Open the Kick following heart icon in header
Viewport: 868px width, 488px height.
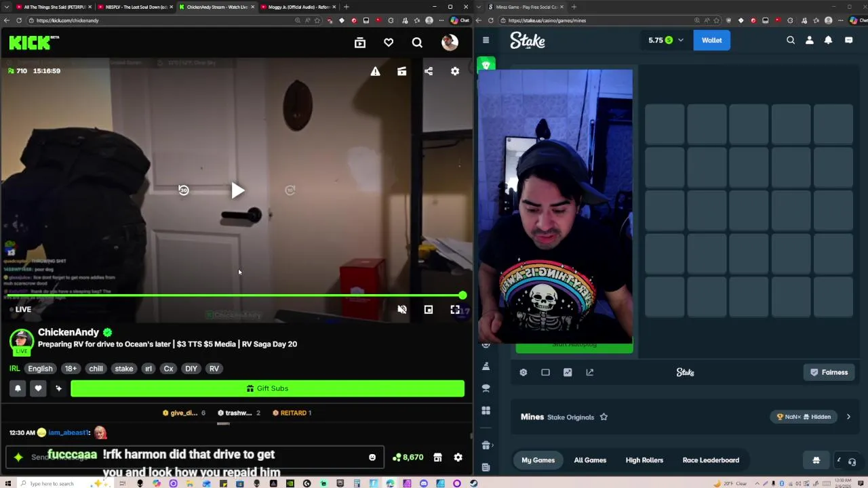pos(389,43)
